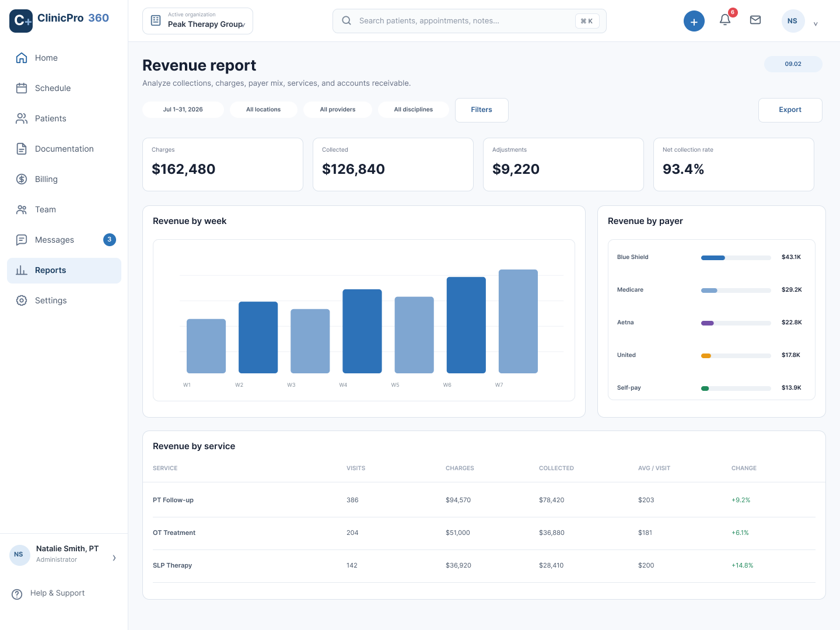Click the +14.8% change value
Image resolution: width=840 pixels, height=630 pixels.
743,566
